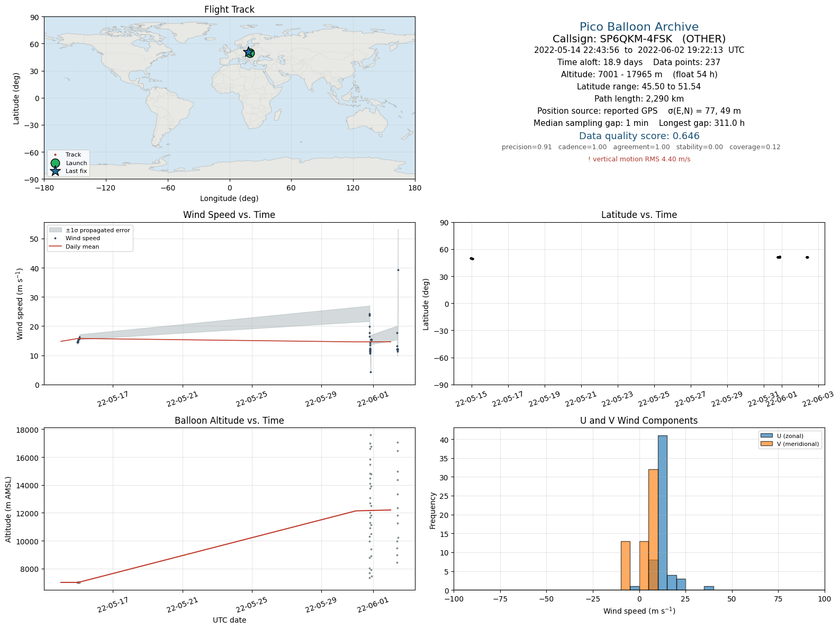Click the "Longitude (deg)" axis label
The height and width of the screenshot is (629, 840).
229,198
